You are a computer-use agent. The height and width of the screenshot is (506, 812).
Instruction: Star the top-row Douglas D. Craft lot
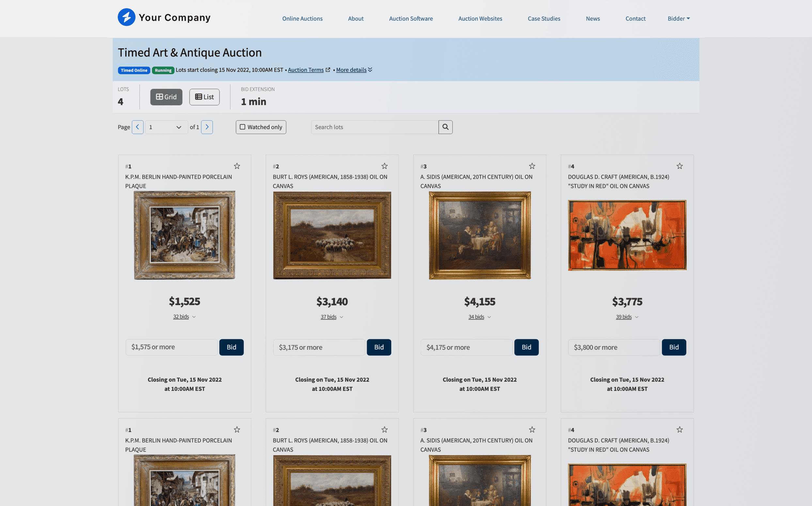pyautogui.click(x=679, y=166)
